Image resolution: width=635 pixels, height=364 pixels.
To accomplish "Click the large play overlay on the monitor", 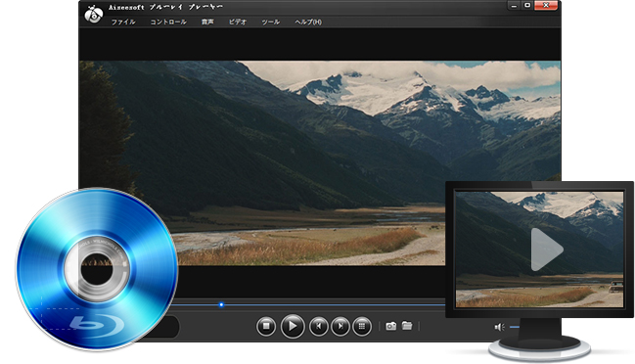I will point(546,250).
